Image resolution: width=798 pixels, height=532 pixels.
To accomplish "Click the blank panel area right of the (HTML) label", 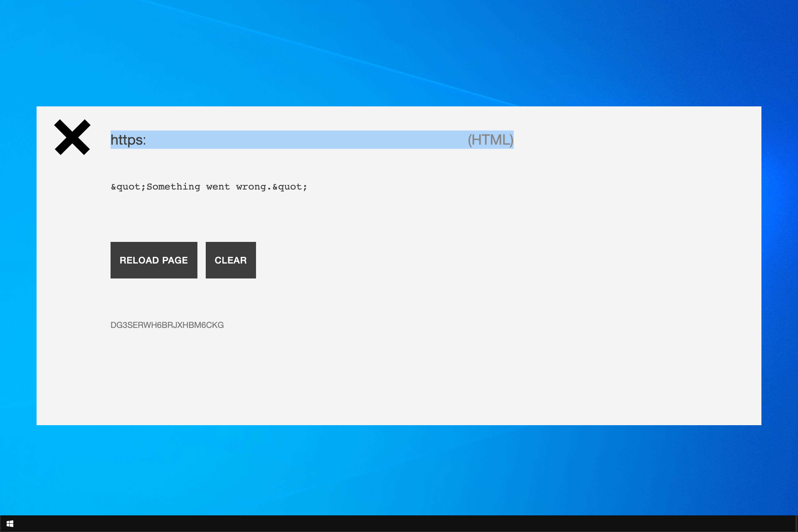I will tap(636, 140).
